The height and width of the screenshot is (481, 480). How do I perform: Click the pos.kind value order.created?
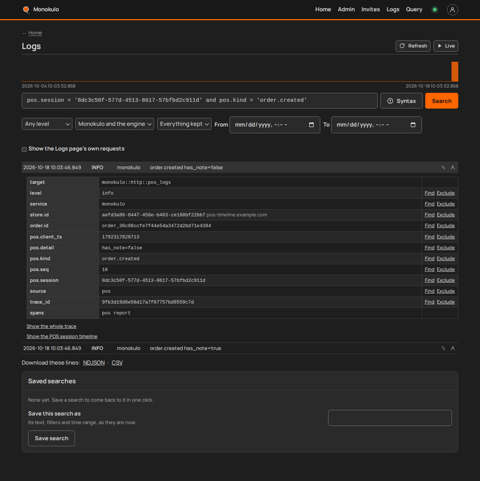[121, 259]
